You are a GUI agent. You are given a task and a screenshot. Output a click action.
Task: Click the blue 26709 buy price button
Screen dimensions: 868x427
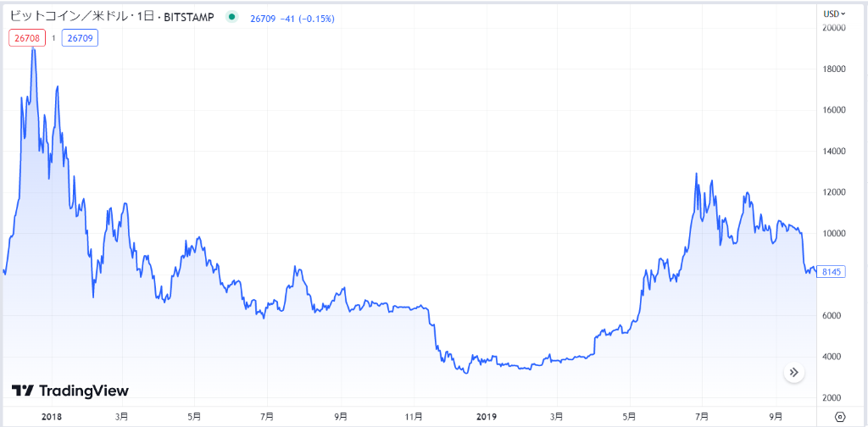[x=81, y=38]
